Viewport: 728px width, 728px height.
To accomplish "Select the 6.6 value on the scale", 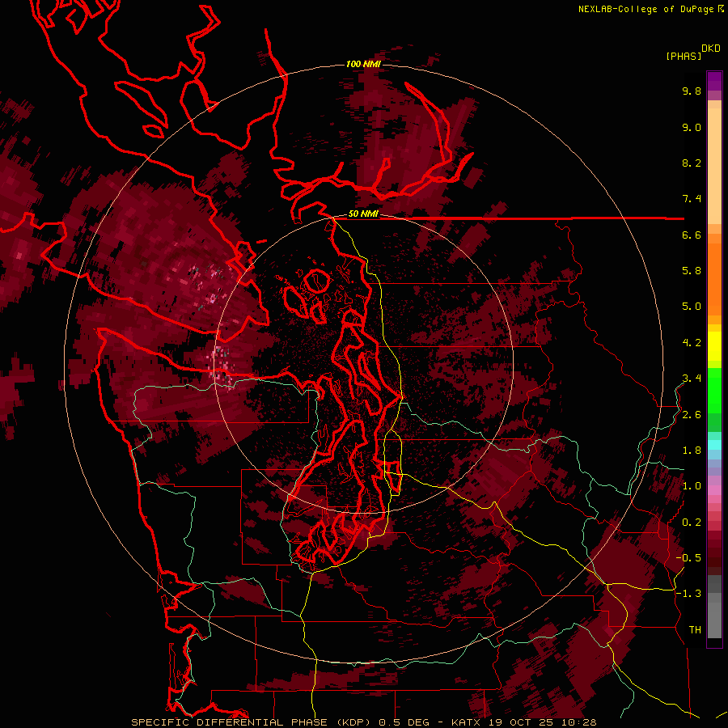I will point(692,235).
